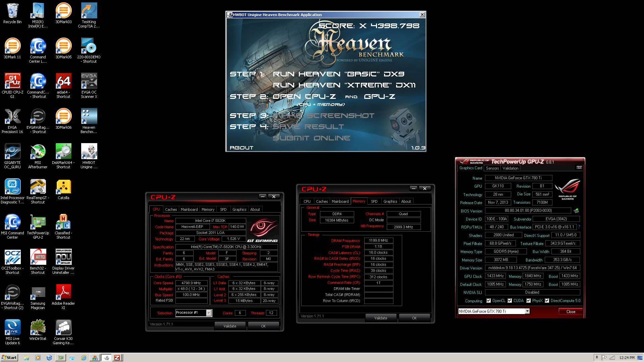Viewport: 644px width, 362px height.
Task: Click Run Heaven "Basic" DX9 in HWBOT
Action: (x=338, y=74)
